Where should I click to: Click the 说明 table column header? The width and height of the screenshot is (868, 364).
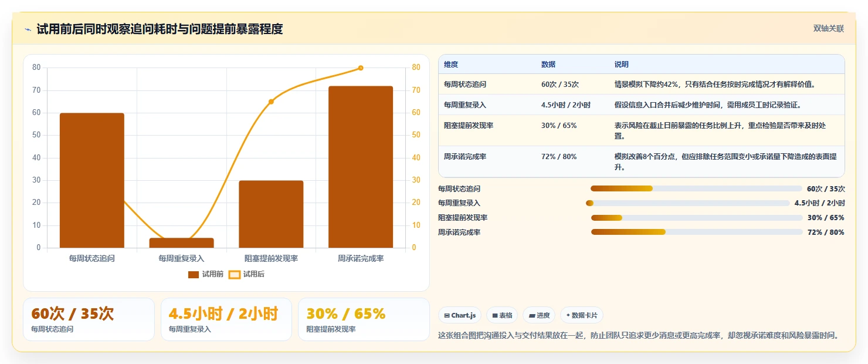point(622,64)
